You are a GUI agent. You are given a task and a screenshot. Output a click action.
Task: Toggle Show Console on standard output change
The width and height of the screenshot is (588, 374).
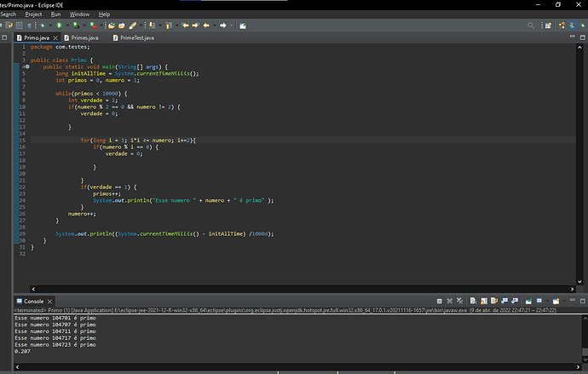pos(504,301)
